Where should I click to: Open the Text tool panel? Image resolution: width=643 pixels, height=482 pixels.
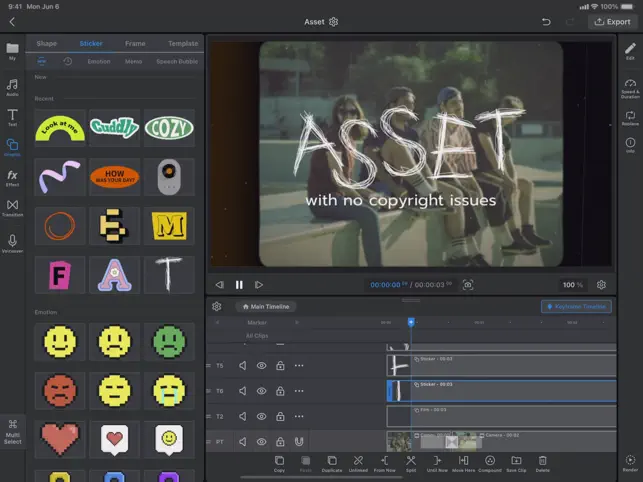coord(12,117)
